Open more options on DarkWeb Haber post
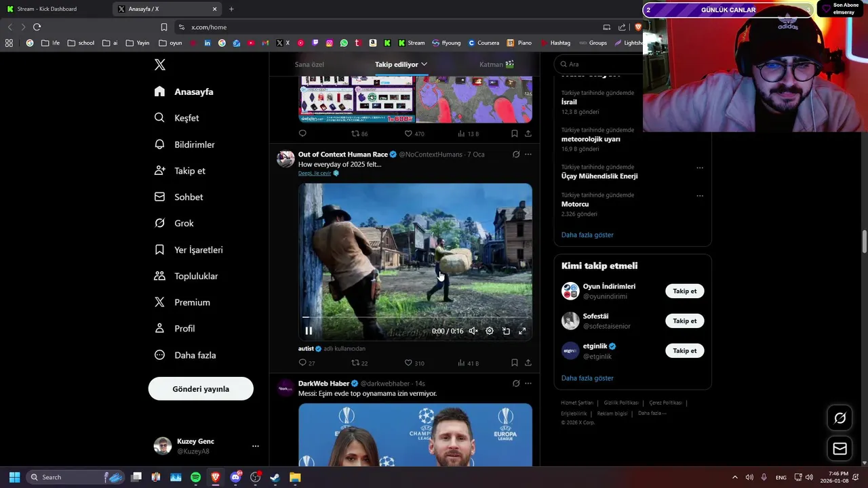Viewport: 868px width, 488px height. tap(528, 384)
